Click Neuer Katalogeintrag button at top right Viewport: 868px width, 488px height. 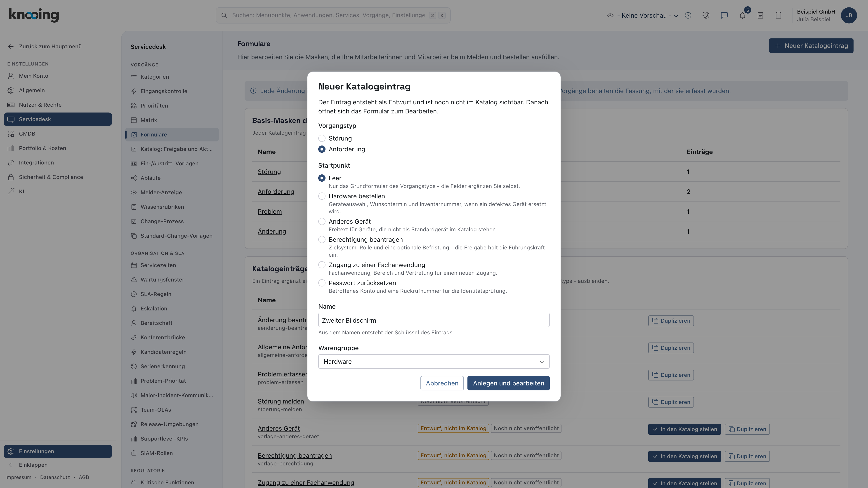coord(811,46)
